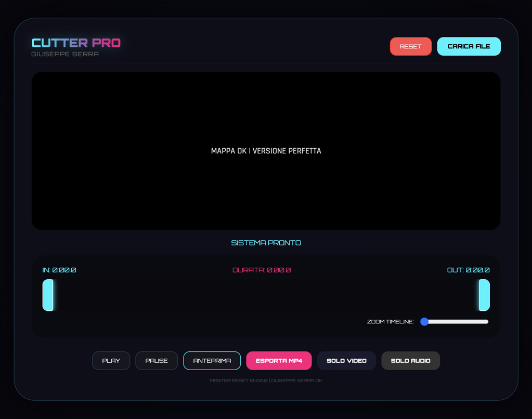Screen dimensions: 532x419
Task: Click the black video preview area
Action: [266, 151]
